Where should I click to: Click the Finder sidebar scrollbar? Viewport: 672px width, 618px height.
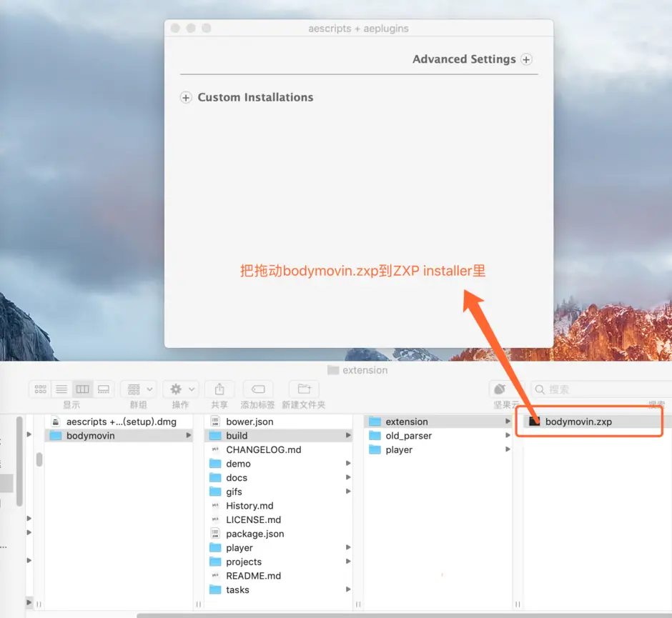click(19, 462)
